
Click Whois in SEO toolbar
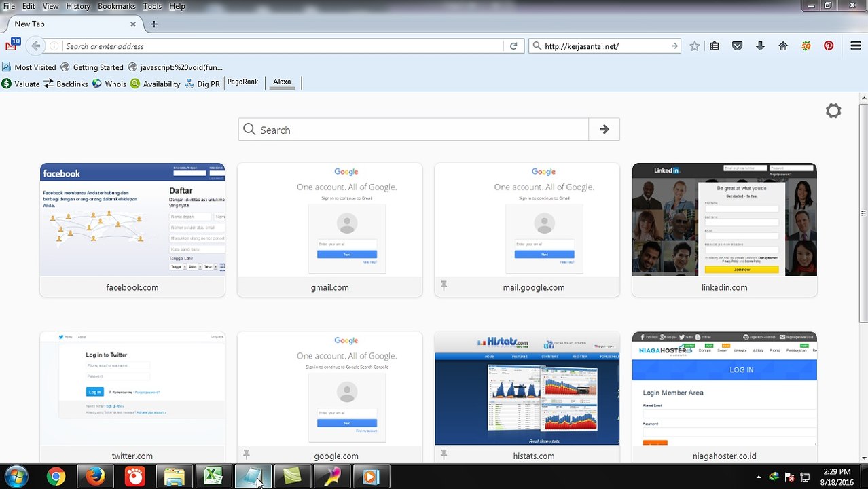pyautogui.click(x=109, y=84)
